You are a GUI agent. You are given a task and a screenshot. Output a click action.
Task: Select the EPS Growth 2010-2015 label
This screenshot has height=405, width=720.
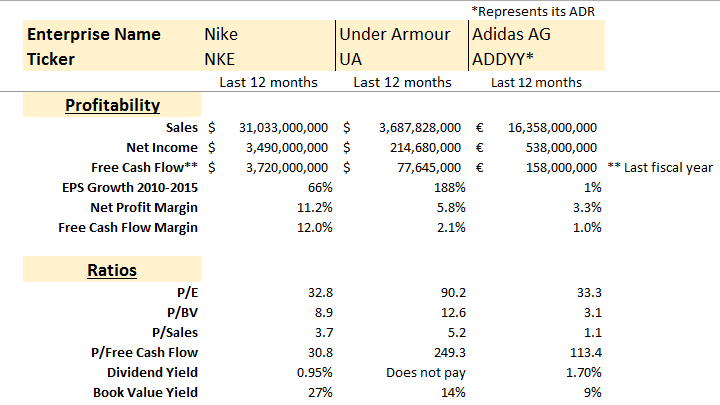click(129, 187)
